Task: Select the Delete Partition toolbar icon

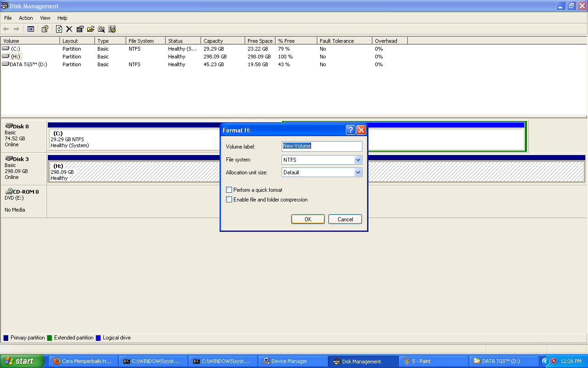Action: [x=69, y=29]
